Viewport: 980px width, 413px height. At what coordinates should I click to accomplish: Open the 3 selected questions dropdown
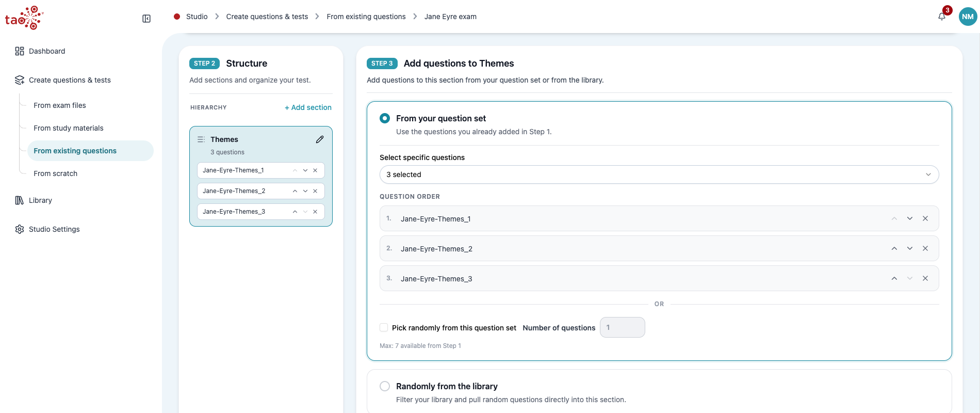[659, 174]
